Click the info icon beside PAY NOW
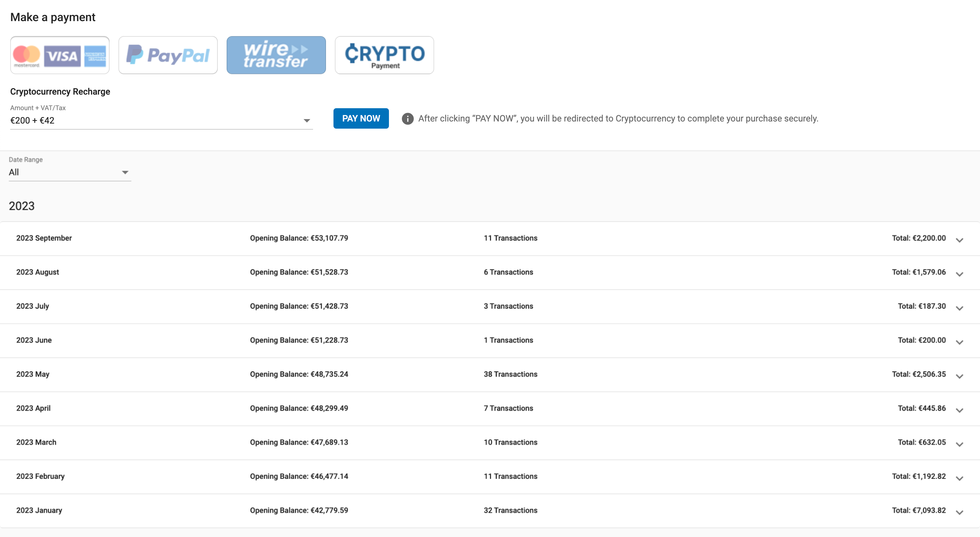Viewport: 980px width, 537px height. coord(407,119)
